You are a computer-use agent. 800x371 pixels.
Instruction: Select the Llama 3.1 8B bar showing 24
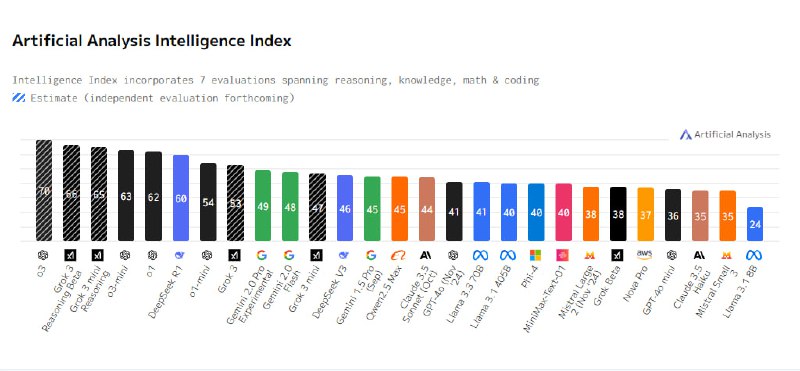tap(755, 224)
